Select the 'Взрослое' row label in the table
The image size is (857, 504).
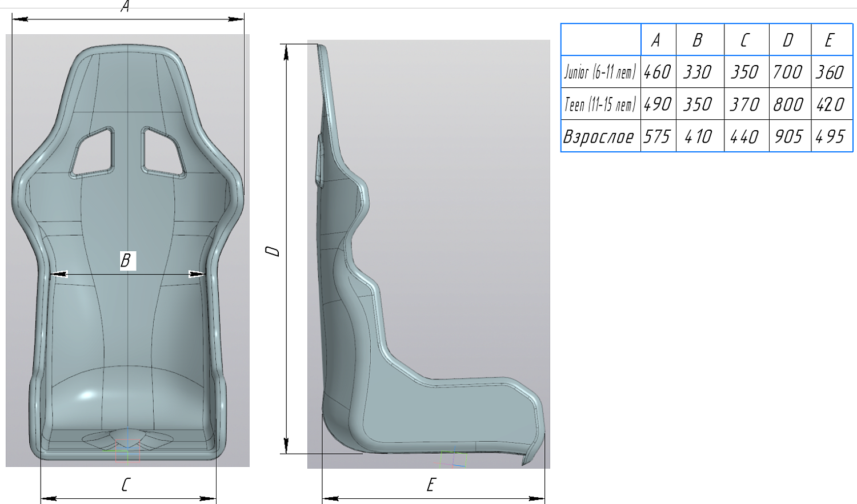coord(599,136)
